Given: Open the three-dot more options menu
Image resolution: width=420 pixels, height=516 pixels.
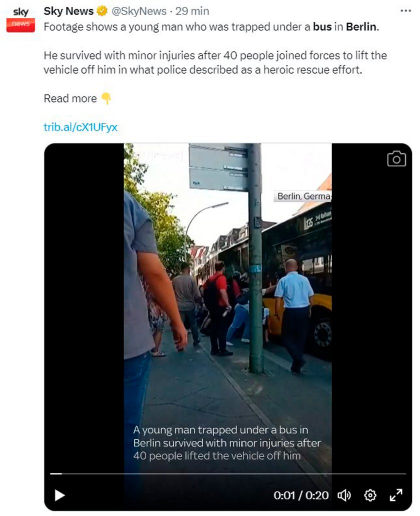Looking at the screenshot, I should click(405, 11).
